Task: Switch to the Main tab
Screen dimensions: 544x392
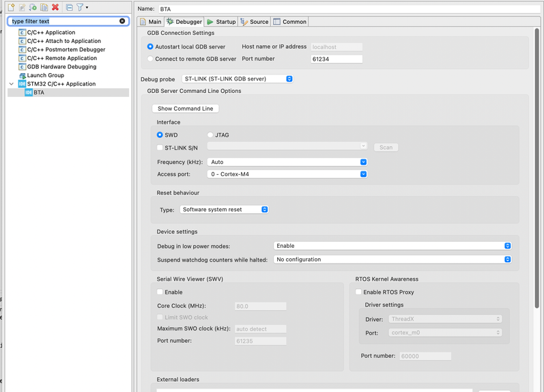Action: [151, 22]
